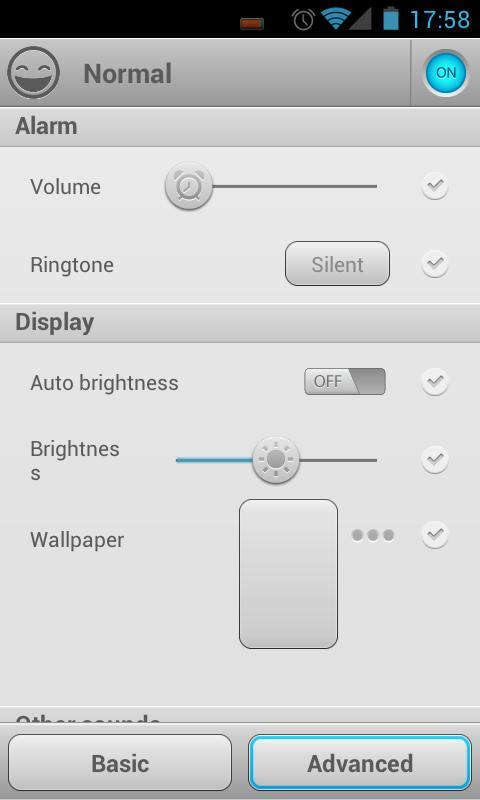Uncheck the Wallpaper checkmark
The height and width of the screenshot is (800, 480).
pos(435,535)
